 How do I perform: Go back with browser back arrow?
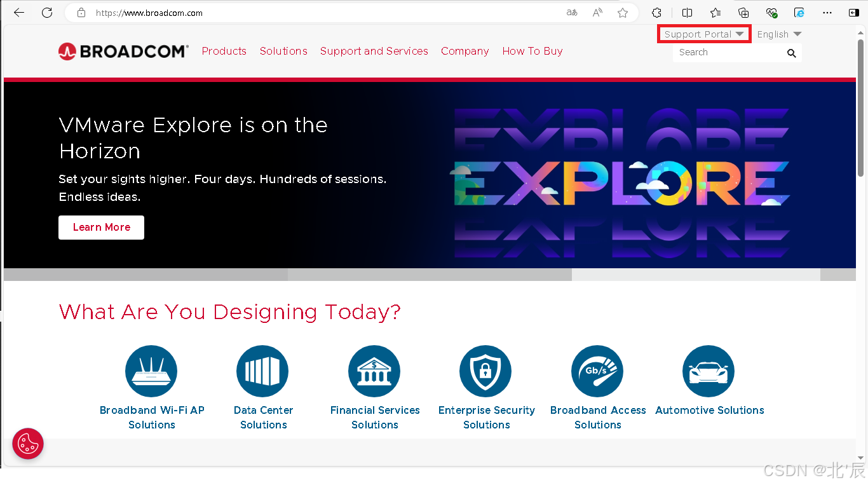point(19,13)
